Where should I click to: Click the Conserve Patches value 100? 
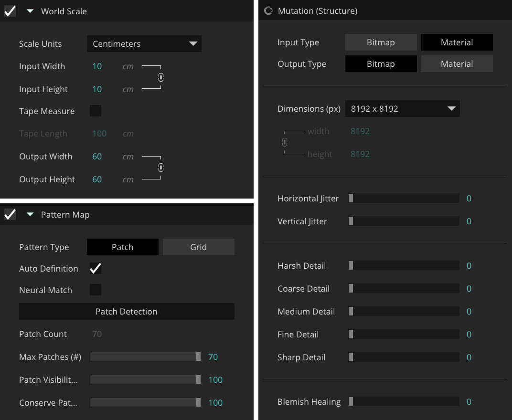tap(215, 403)
